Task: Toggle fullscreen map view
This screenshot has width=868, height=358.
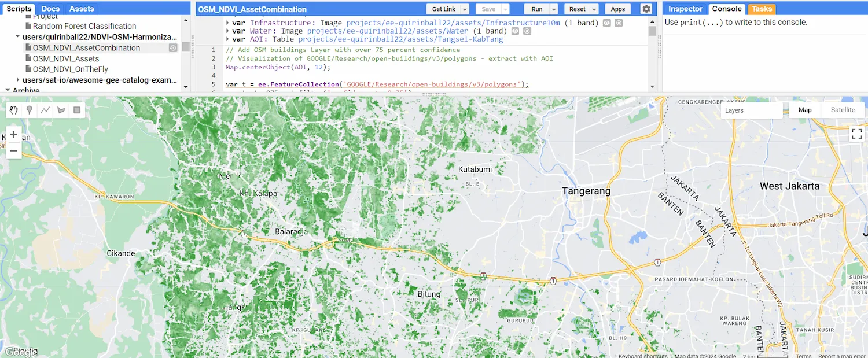Action: 857,134
